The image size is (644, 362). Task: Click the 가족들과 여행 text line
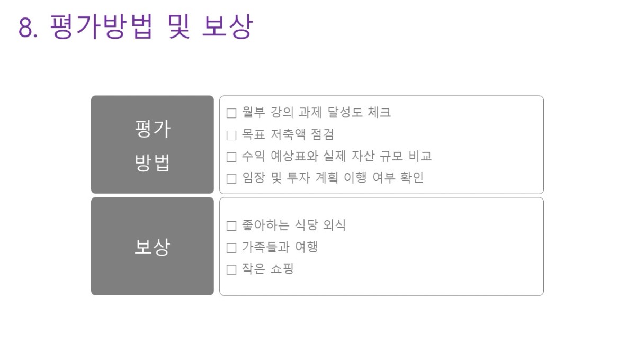pyautogui.click(x=280, y=247)
